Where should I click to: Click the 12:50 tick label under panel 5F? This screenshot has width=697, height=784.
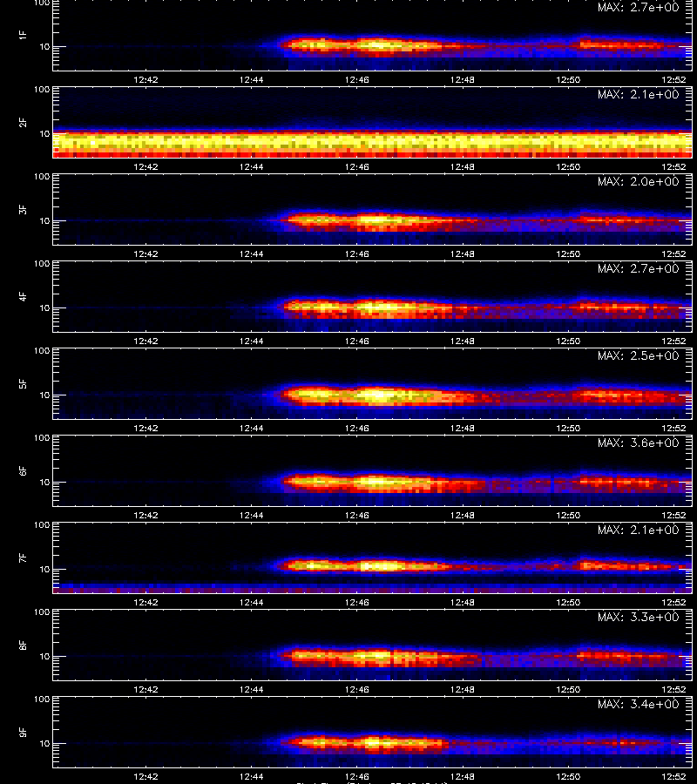pyautogui.click(x=568, y=428)
